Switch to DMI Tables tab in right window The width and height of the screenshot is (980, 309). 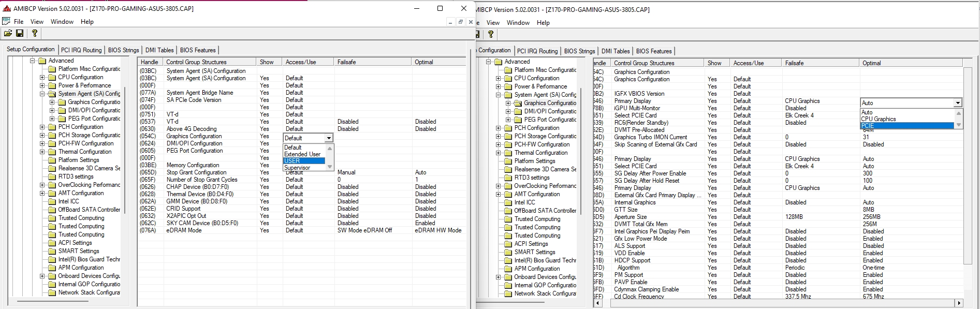click(x=616, y=51)
